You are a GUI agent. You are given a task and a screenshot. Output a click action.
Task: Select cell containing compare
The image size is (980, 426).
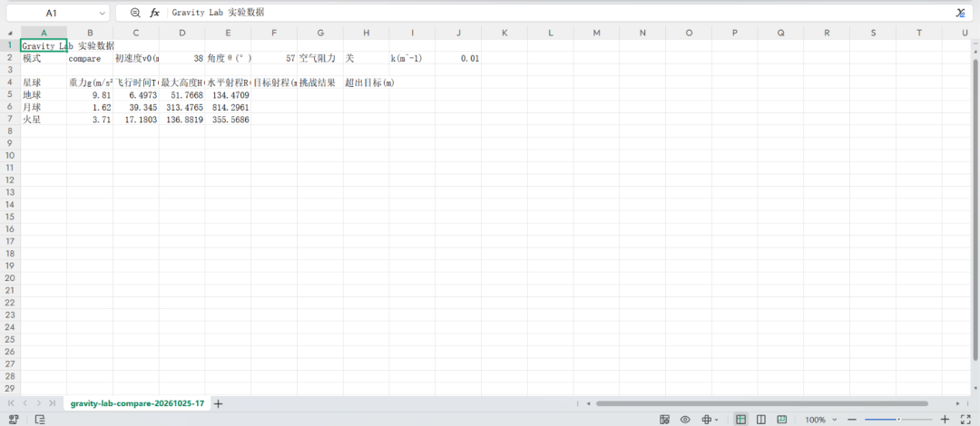tap(90, 58)
